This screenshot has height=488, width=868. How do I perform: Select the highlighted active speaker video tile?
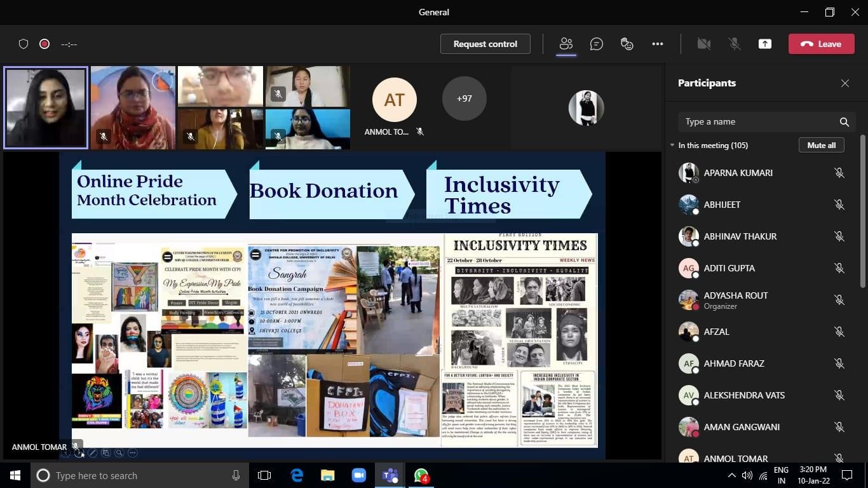click(46, 107)
